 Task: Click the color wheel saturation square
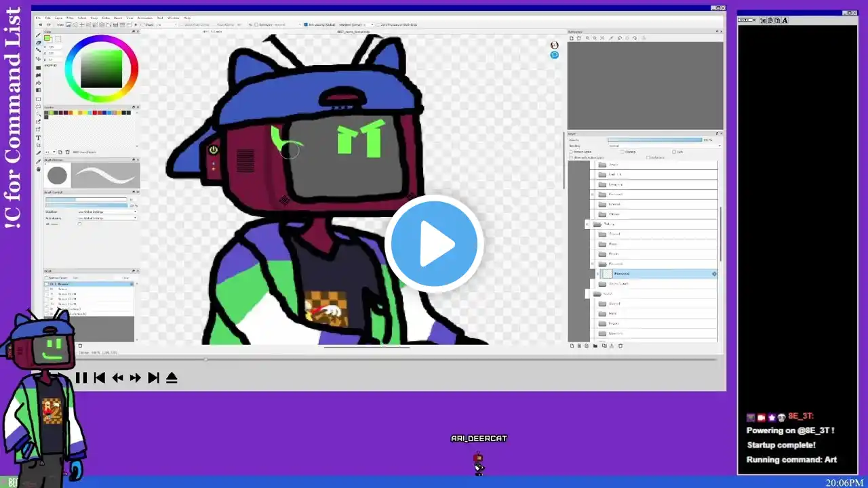coord(101,68)
